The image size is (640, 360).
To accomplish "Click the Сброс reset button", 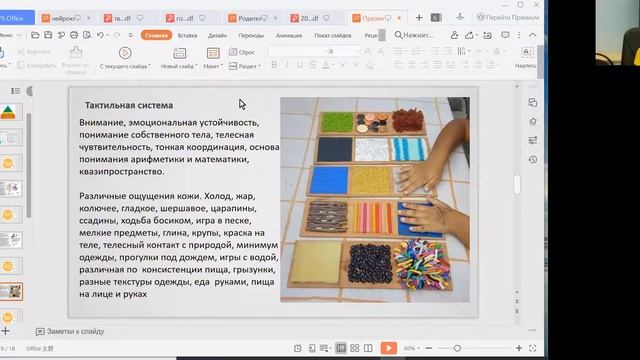I will click(x=242, y=52).
